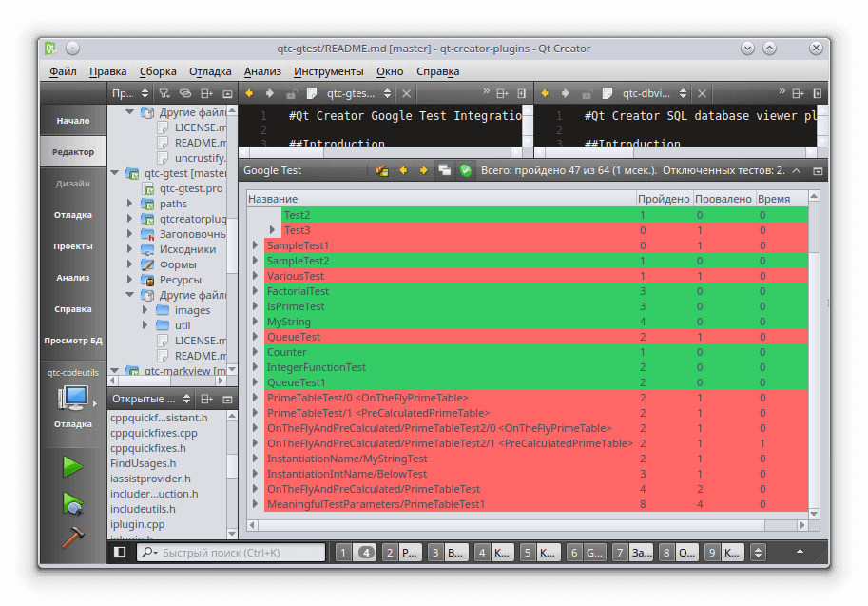This screenshot has height=606, width=868.
Task: Open the qtc-dbviewer file dropdown
Action: 654,93
